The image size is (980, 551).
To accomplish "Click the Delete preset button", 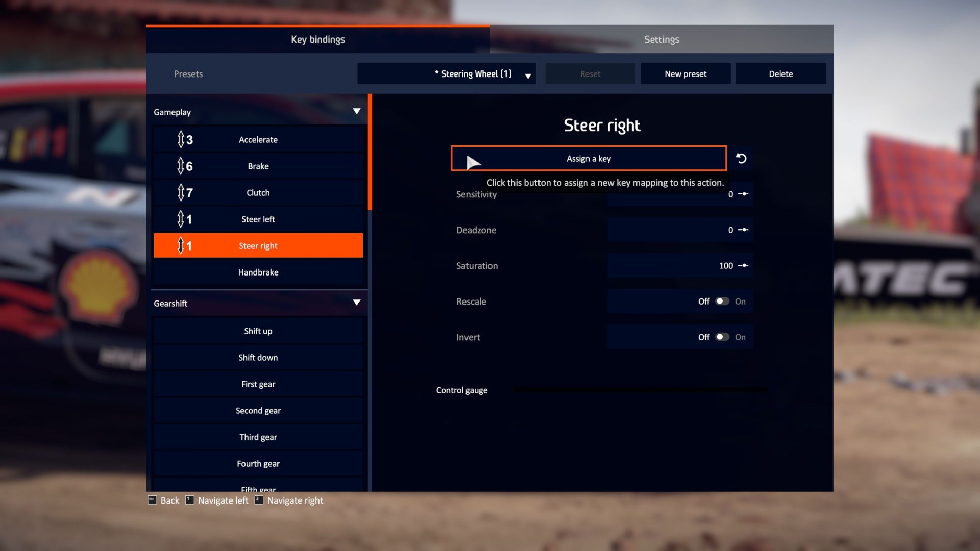I will 780,74.
